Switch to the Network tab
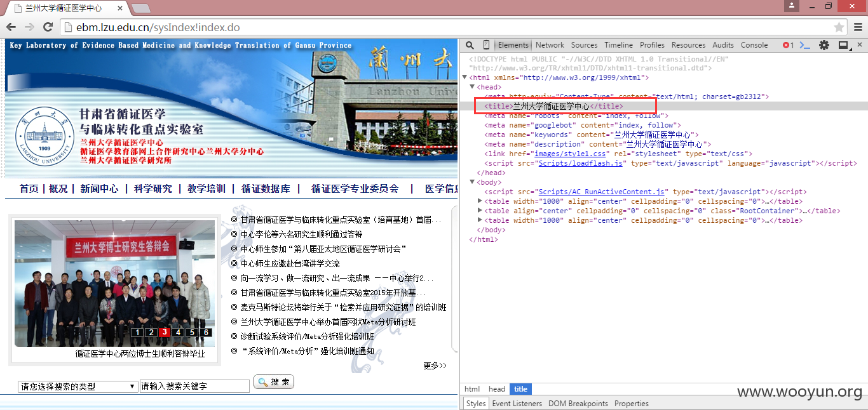Screen dimensions: 868x410 pyautogui.click(x=550, y=45)
